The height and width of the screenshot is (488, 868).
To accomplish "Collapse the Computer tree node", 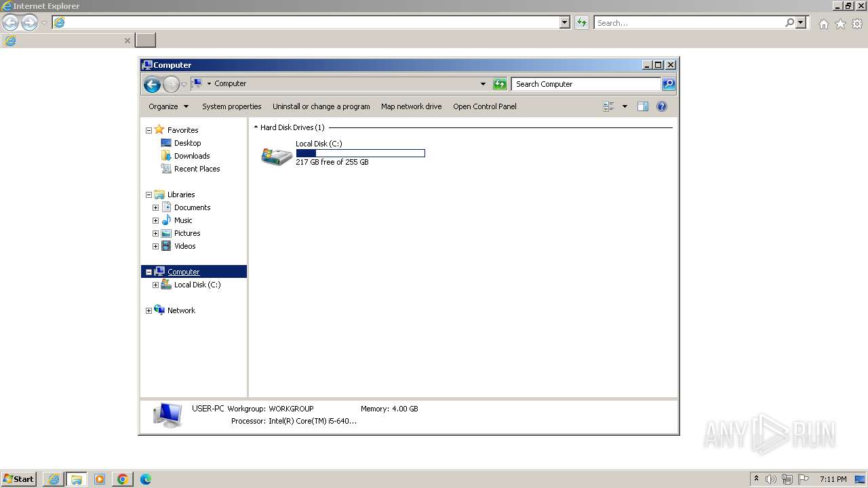I will tap(149, 272).
